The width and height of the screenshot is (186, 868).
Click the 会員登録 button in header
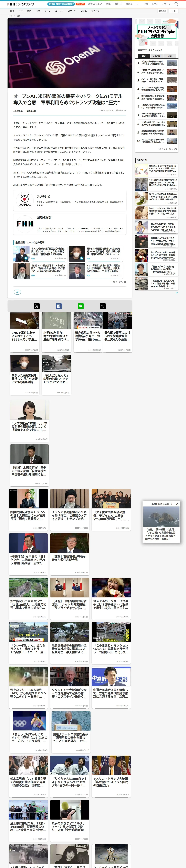click(x=162, y=11)
